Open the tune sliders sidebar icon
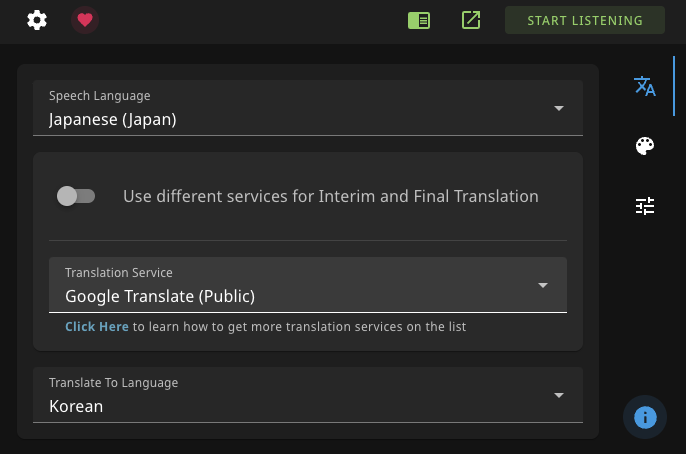Viewport: 686px width, 454px height. point(645,206)
